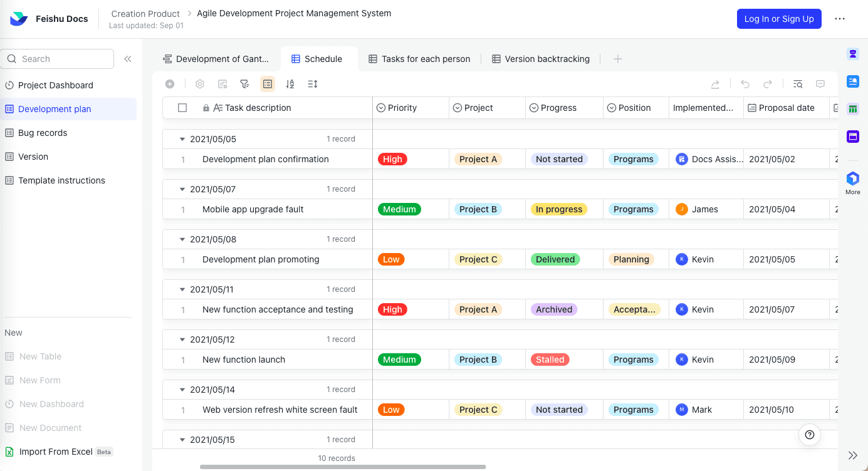This screenshot has width=868, height=471.
Task: Click the More apps icon in right rail
Action: [x=853, y=182]
